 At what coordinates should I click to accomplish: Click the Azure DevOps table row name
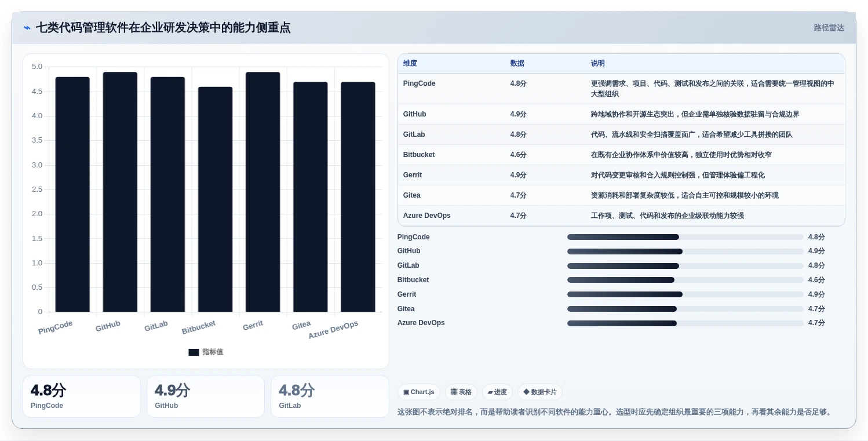427,216
